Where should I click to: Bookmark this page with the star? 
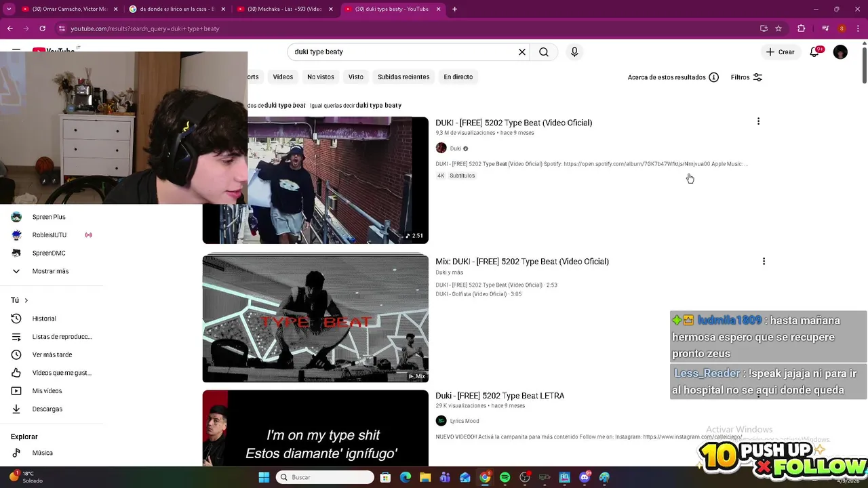pos(778,28)
